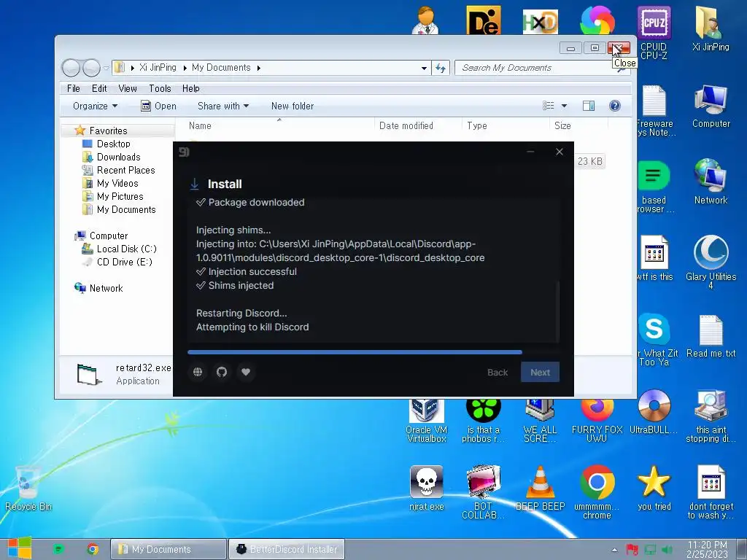The width and height of the screenshot is (747, 560).
Task: Switch to My Documents taskbar button
Action: pyautogui.click(x=169, y=549)
